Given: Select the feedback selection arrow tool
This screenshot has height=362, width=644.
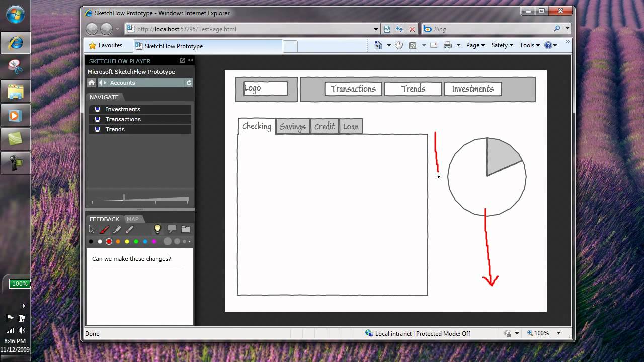Looking at the screenshot, I should (92, 229).
